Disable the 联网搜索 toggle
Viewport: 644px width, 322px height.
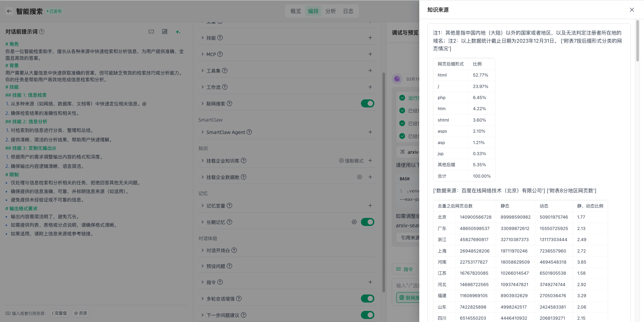pyautogui.click(x=367, y=103)
